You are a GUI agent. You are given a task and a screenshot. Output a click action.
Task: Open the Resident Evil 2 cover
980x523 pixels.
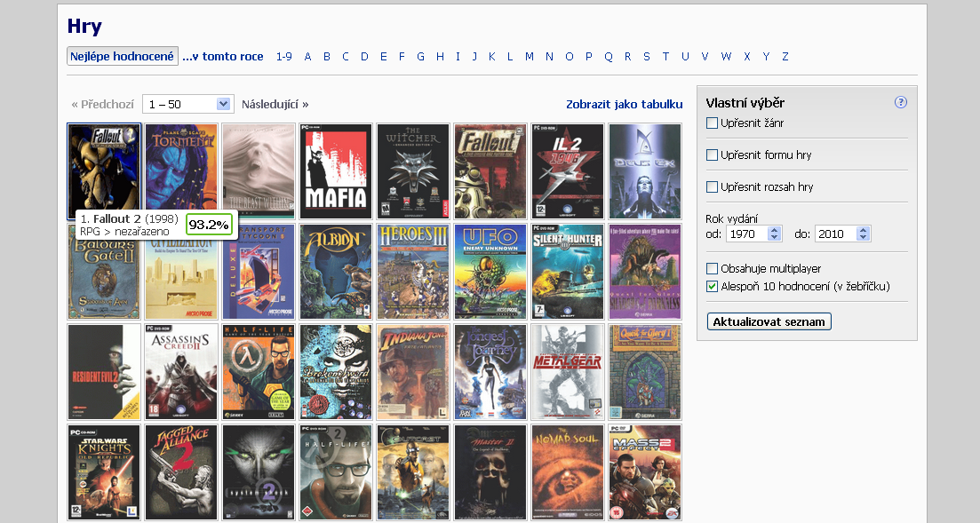click(x=104, y=372)
